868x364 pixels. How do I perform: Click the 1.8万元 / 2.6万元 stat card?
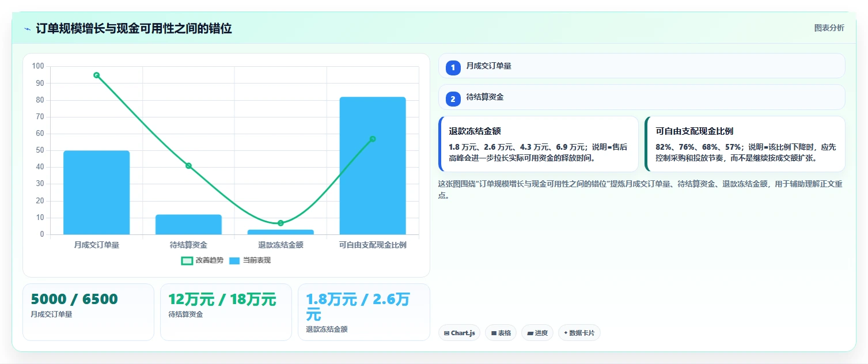pyautogui.click(x=364, y=312)
